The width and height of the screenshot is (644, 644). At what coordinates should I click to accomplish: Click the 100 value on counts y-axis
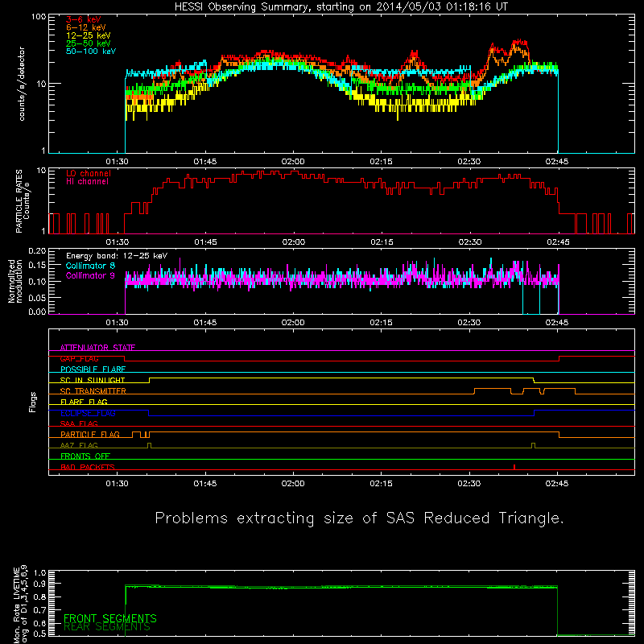click(39, 17)
